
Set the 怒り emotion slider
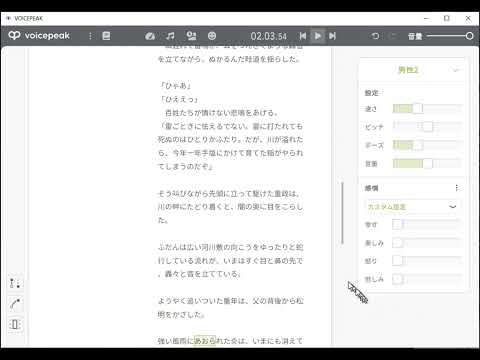coord(427,261)
